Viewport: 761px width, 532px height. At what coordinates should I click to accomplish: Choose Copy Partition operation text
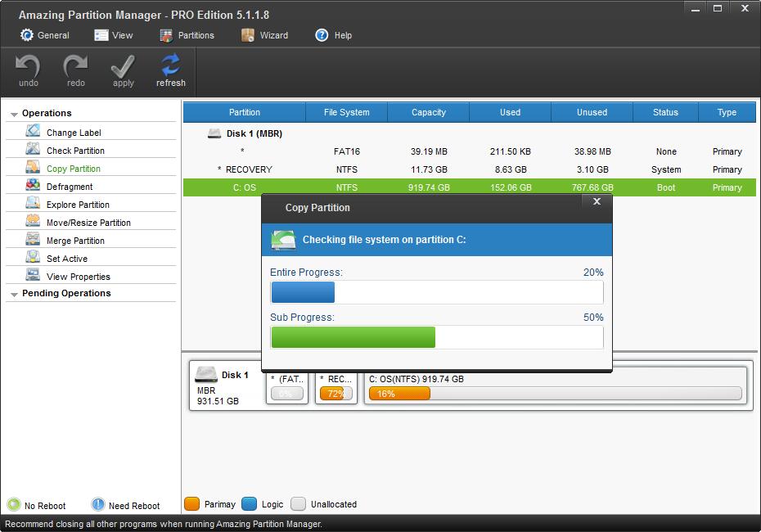click(x=74, y=169)
